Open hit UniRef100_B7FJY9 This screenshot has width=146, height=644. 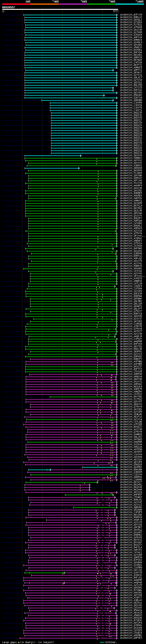[131, 15]
